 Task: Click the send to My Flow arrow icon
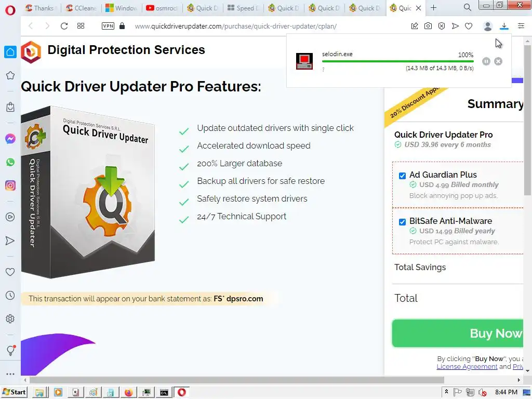pyautogui.click(x=455, y=26)
